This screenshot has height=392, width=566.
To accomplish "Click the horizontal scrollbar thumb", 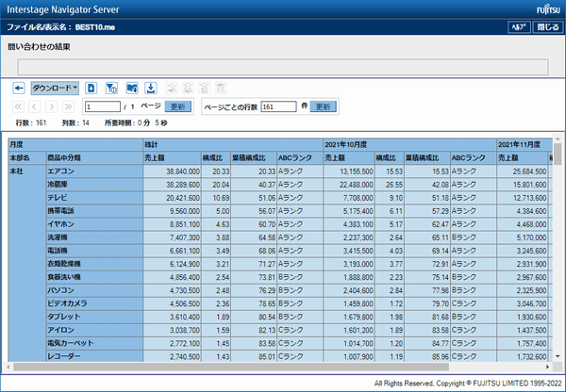I will coord(231,367).
